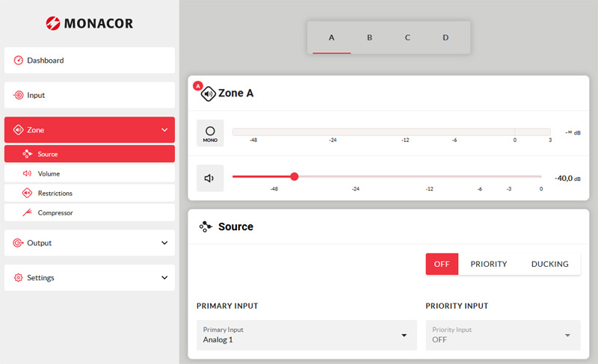The width and height of the screenshot is (598, 364).
Task: Set source mode to OFF
Action: 442,264
